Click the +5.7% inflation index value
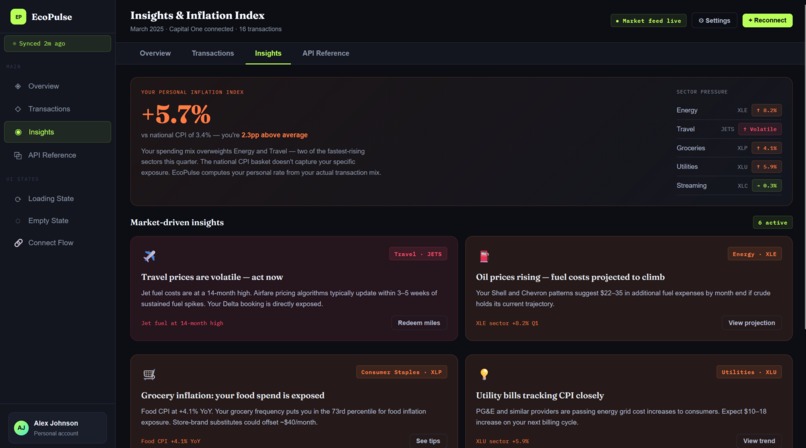Viewport: 806px width, 448px height. 176,114
